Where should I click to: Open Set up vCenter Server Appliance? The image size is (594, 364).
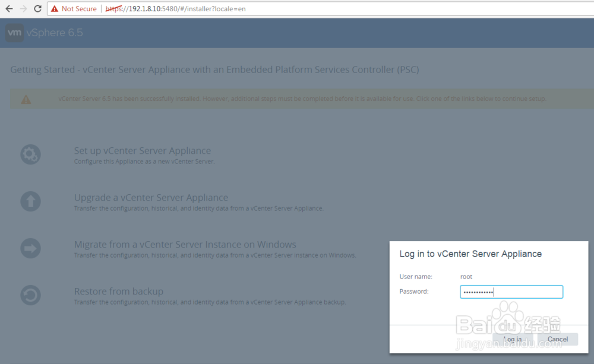(x=143, y=150)
